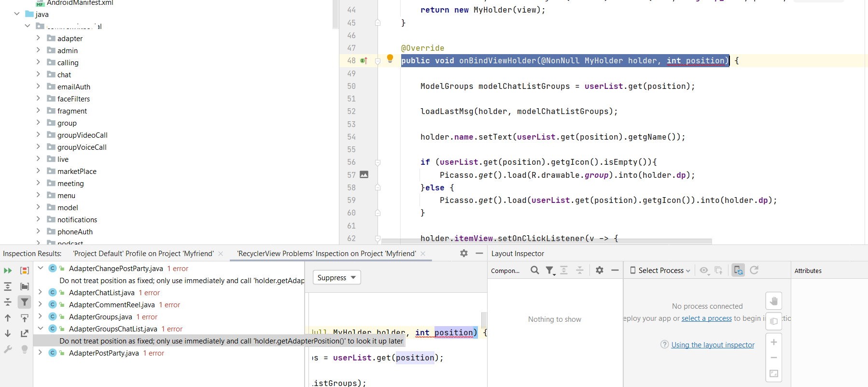Collapse all inspection results

pyautogui.click(x=8, y=302)
